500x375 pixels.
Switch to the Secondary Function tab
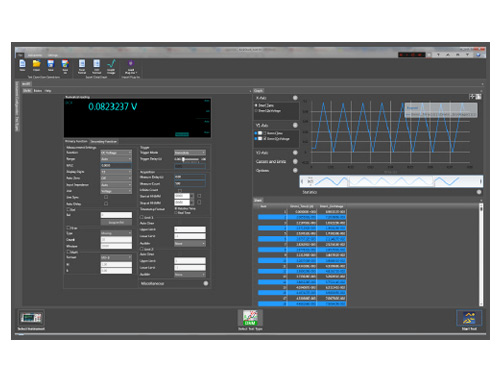(104, 142)
